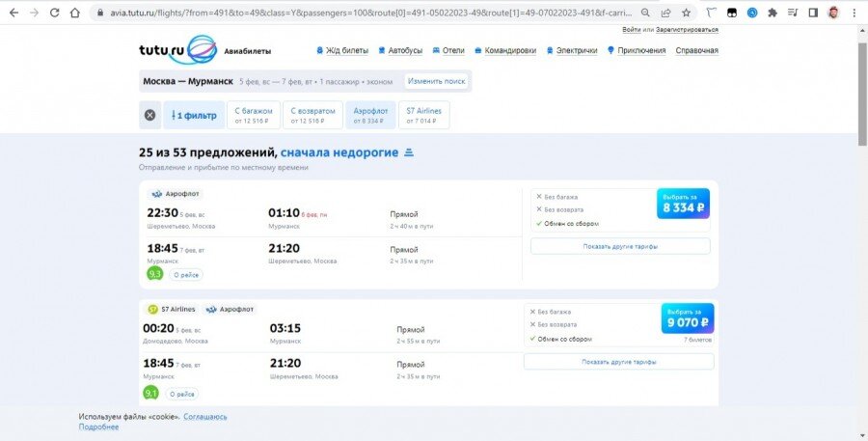The width and height of the screenshot is (868, 441).
Task: Click the Авиабилеты label next to logo
Action: [248, 51]
